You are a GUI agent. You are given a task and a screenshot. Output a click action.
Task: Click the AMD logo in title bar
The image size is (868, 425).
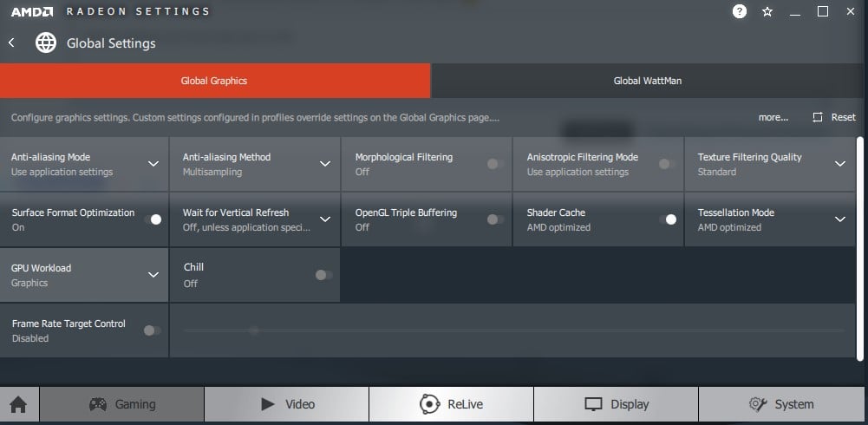pos(32,11)
